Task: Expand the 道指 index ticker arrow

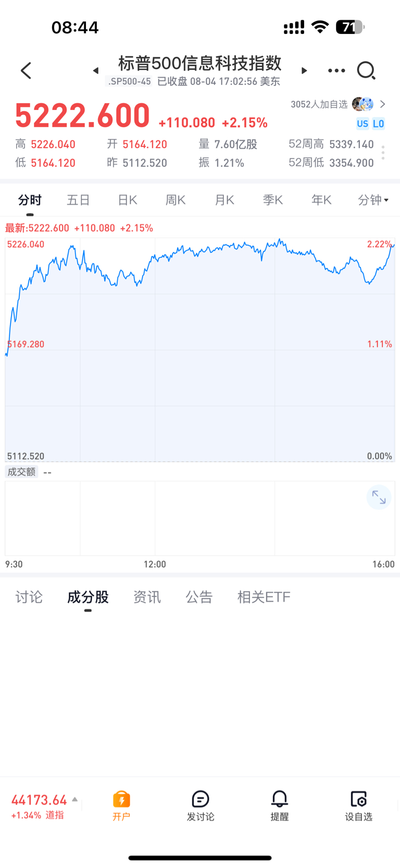Action: click(75, 799)
